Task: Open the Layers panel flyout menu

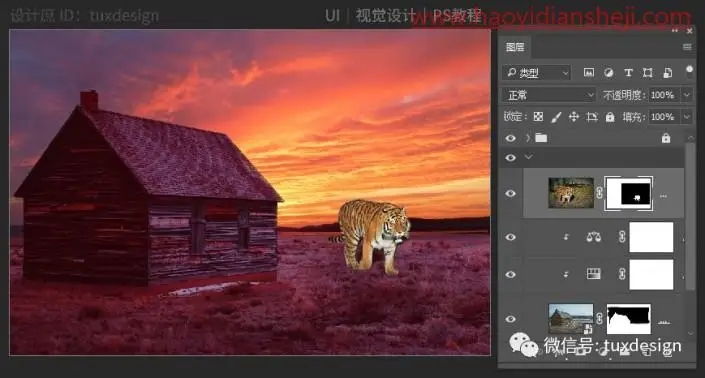Action: tap(687, 47)
